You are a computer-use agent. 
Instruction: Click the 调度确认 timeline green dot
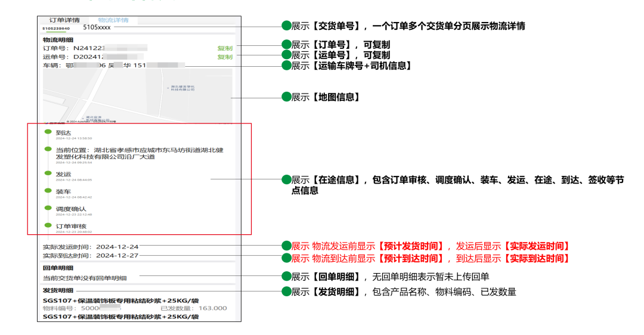click(48, 208)
